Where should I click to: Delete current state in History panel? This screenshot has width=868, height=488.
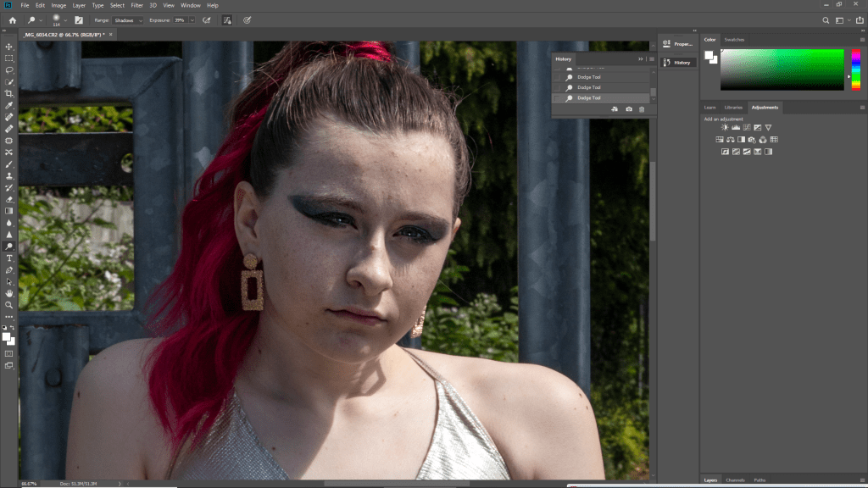pyautogui.click(x=642, y=109)
